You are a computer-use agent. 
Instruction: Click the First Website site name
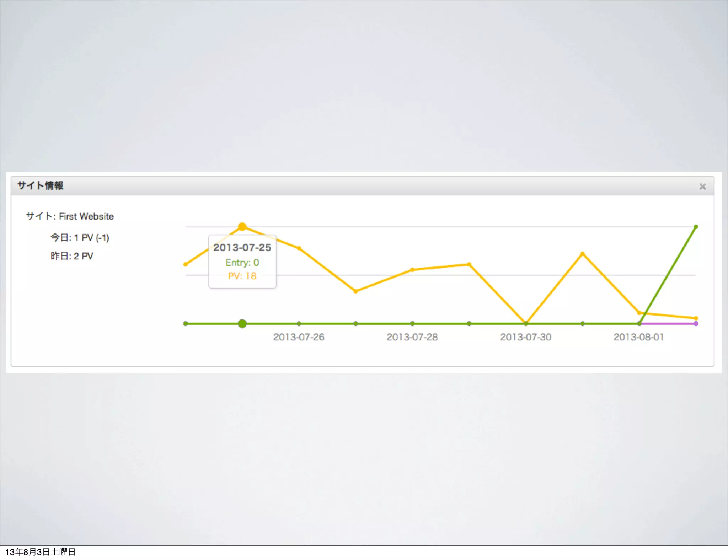point(86,216)
